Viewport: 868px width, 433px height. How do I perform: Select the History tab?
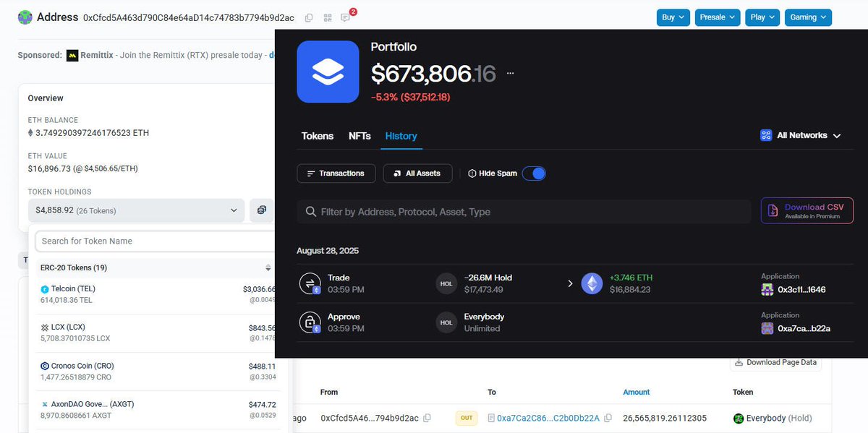coord(401,136)
